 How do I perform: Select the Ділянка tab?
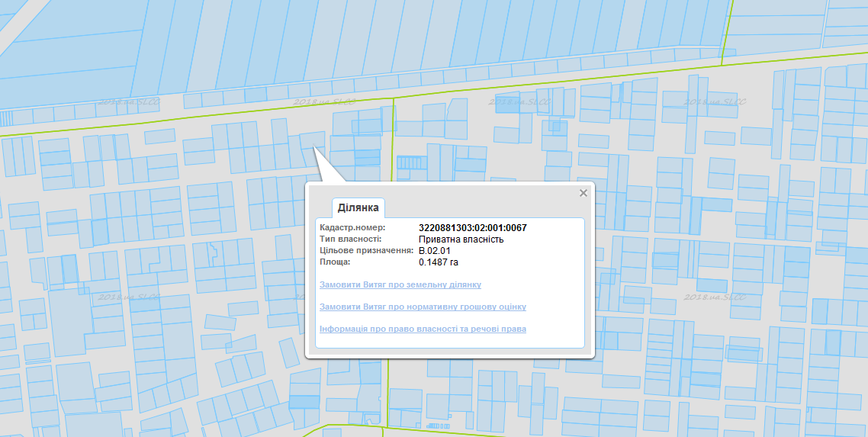click(358, 207)
